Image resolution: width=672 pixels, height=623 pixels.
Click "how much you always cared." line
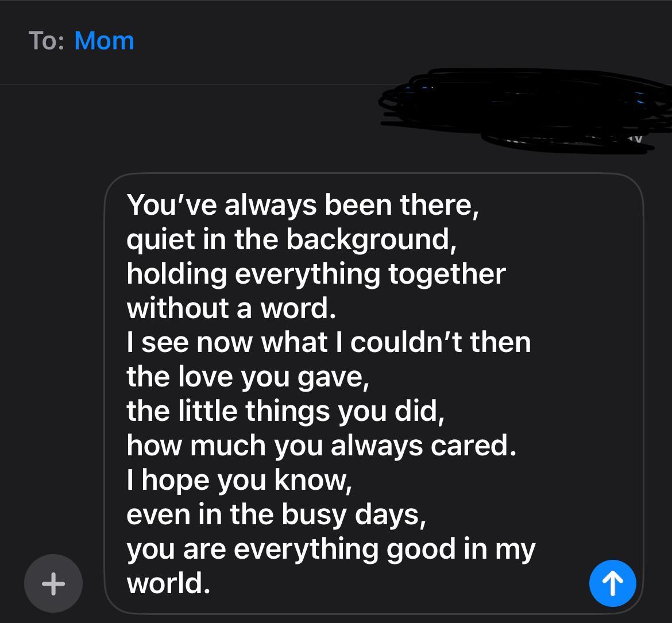(321, 446)
